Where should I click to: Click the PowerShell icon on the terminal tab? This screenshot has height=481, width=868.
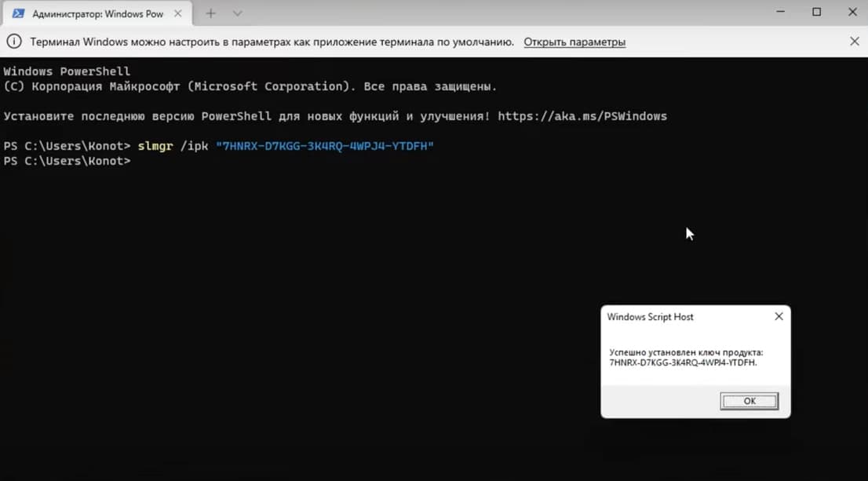pyautogui.click(x=19, y=13)
